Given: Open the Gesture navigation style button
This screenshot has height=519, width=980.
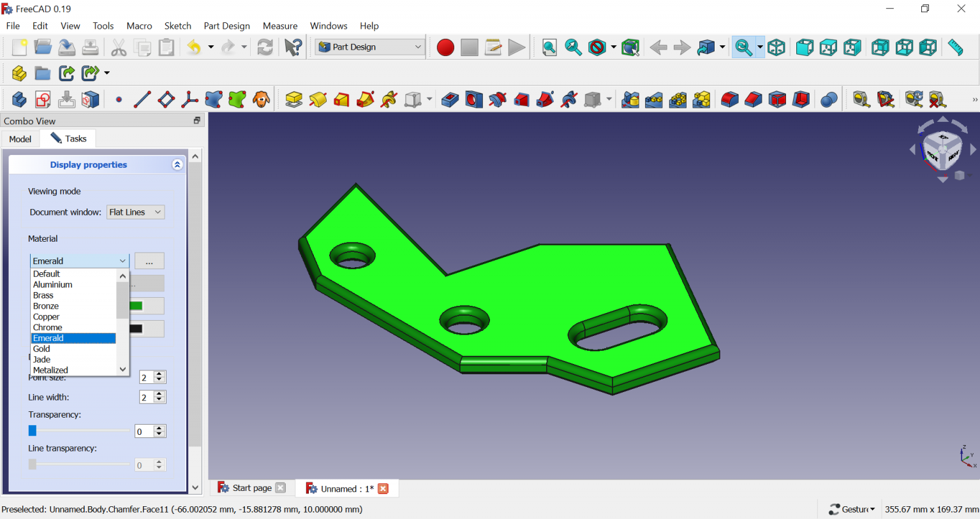Looking at the screenshot, I should click(x=852, y=509).
